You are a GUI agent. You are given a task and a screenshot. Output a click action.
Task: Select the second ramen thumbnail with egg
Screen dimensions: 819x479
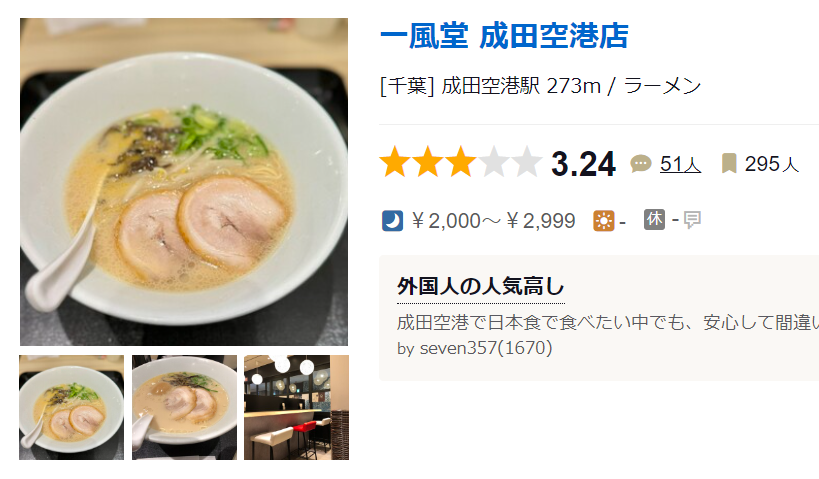click(x=184, y=407)
